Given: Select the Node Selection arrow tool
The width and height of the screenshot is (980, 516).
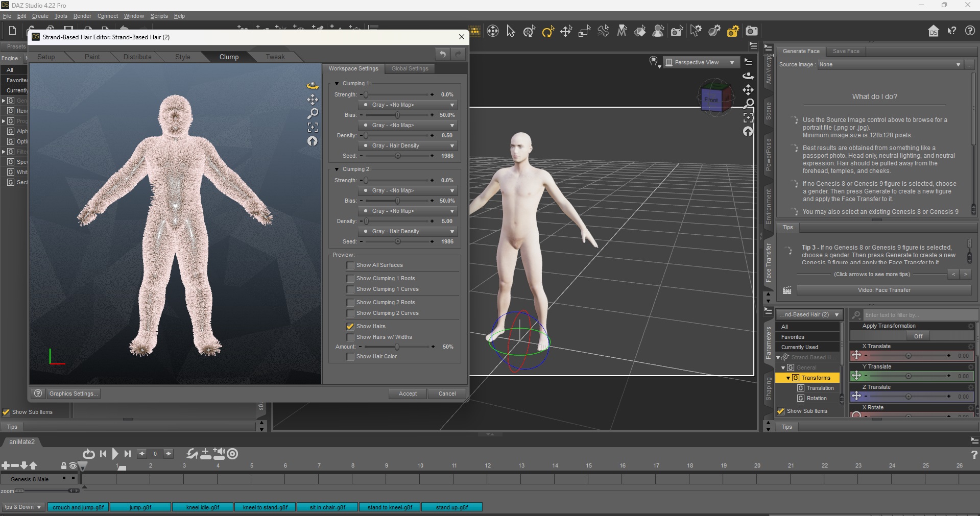Looking at the screenshot, I should click(x=511, y=32).
